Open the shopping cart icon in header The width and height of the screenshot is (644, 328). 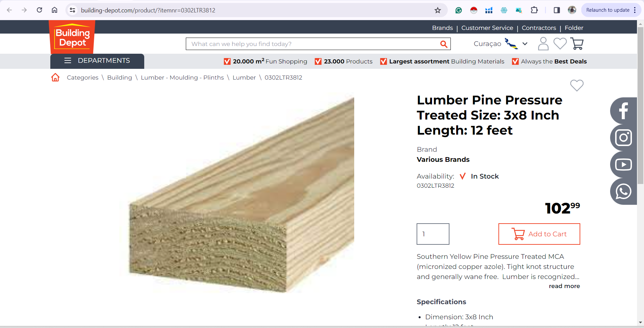(577, 44)
